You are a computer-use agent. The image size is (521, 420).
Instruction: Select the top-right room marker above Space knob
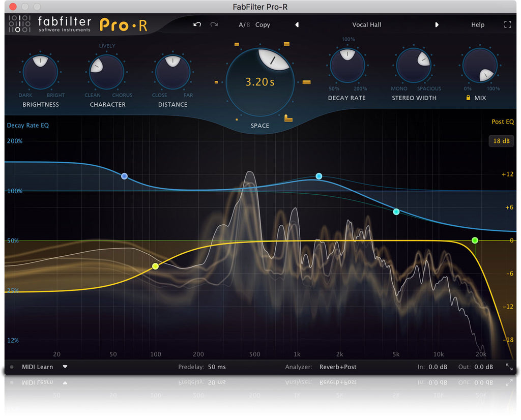(x=286, y=44)
